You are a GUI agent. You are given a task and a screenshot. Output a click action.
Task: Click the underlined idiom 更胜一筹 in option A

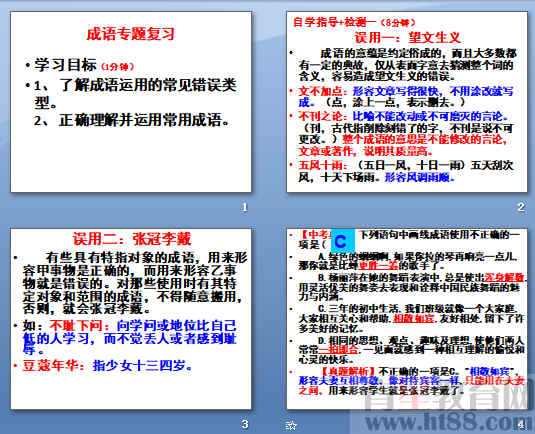click(x=378, y=265)
